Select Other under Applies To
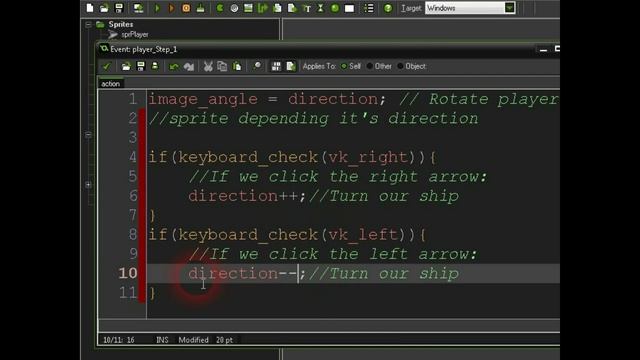 pyautogui.click(x=379, y=66)
